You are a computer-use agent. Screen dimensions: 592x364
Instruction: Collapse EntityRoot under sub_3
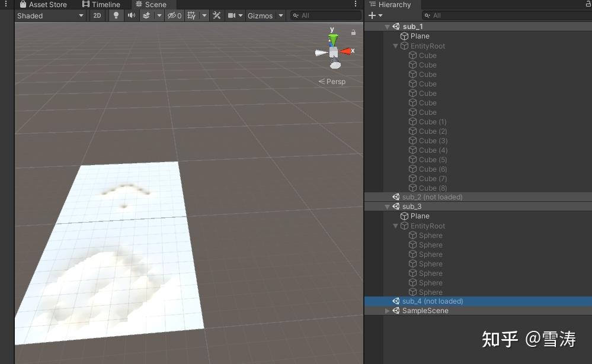(x=395, y=226)
